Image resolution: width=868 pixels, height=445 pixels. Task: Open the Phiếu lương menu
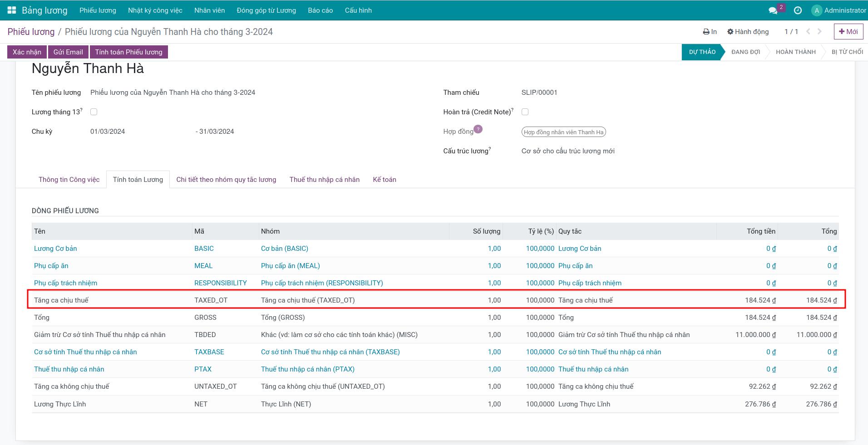(98, 10)
